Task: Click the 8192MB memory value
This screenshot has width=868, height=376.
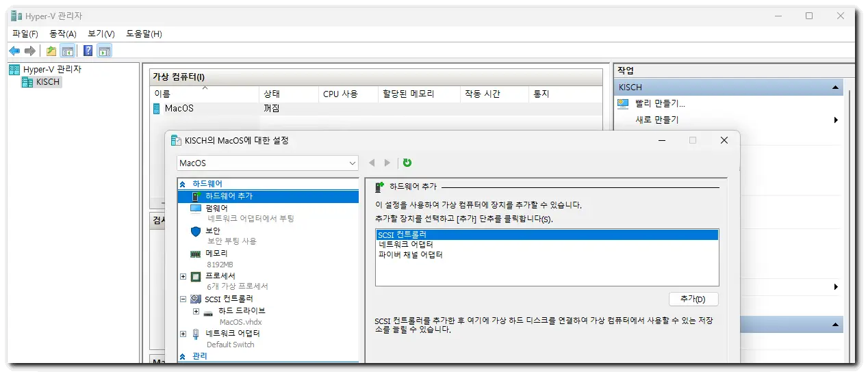Action: (220, 265)
